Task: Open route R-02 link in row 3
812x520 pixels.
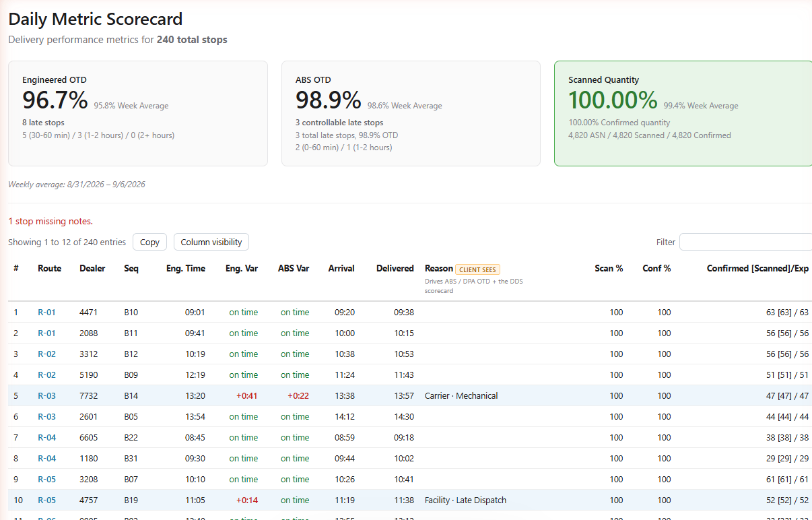Action: click(46, 354)
